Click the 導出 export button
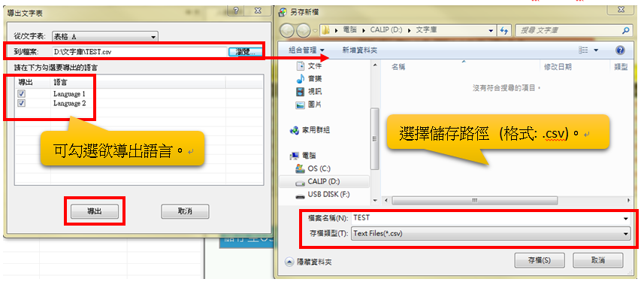The image size is (644, 285). (x=95, y=211)
